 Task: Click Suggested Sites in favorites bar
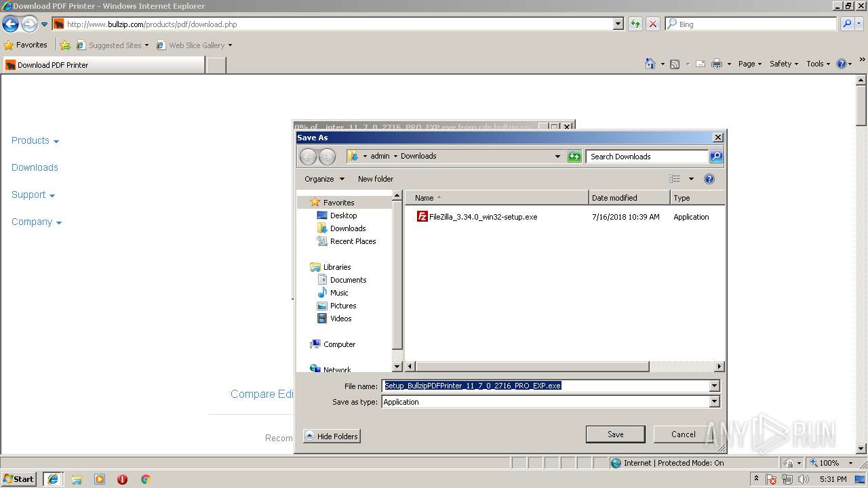point(112,45)
